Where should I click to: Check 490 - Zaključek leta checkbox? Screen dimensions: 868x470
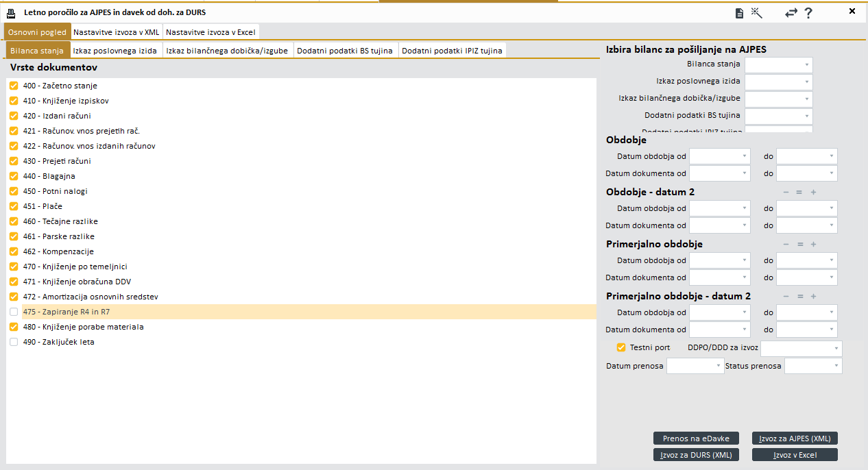[14, 342]
